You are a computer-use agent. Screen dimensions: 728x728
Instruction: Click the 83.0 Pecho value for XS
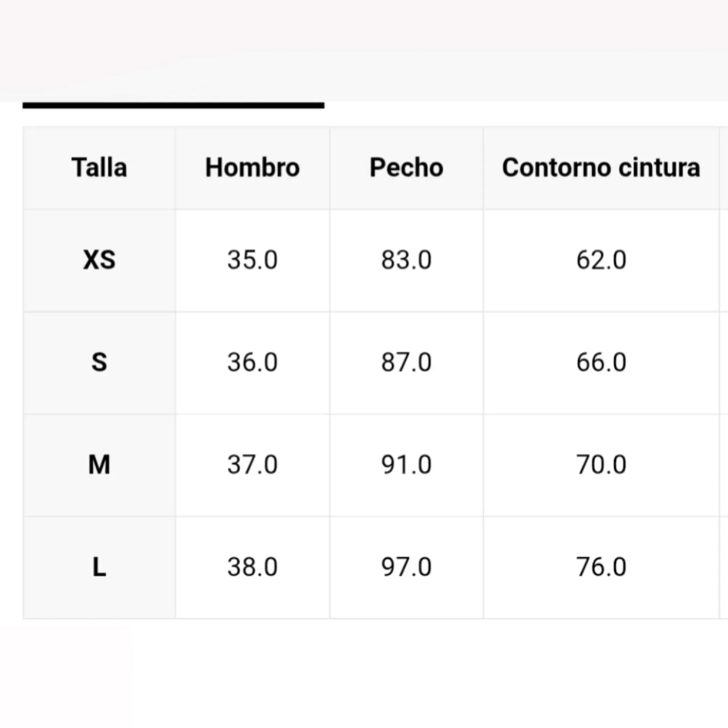click(x=406, y=260)
